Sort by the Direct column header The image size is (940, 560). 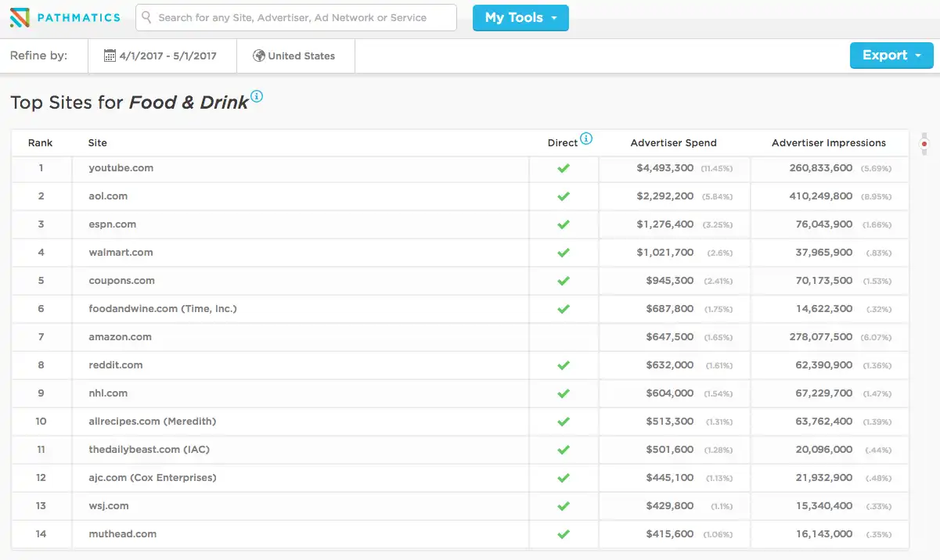tap(563, 143)
